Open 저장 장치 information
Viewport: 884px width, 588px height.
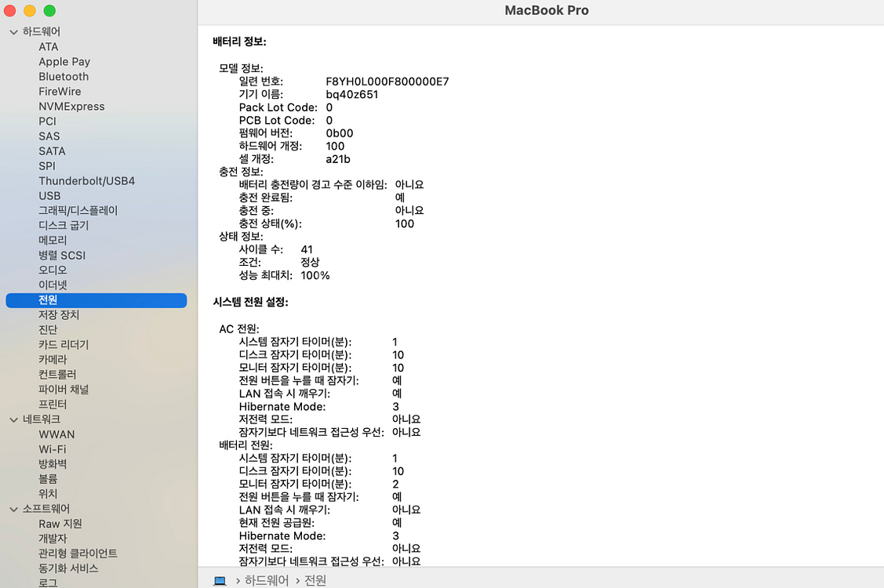click(x=59, y=314)
